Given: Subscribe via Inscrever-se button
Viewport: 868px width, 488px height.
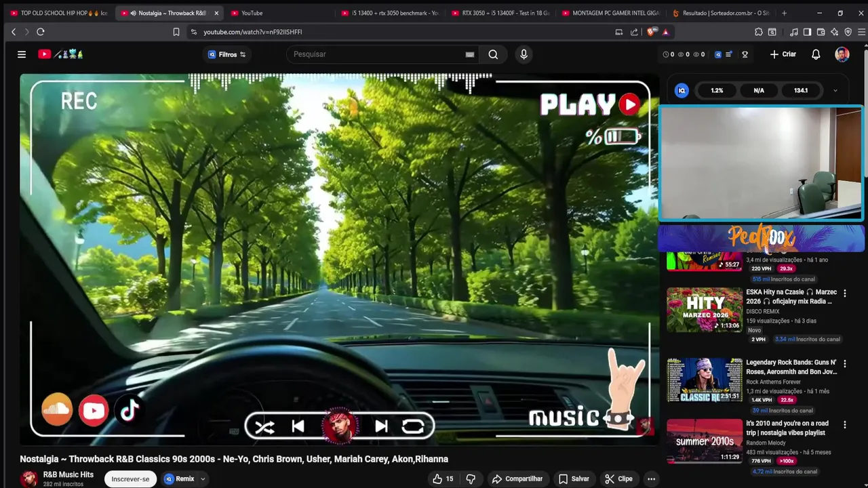Looking at the screenshot, I should [x=130, y=479].
